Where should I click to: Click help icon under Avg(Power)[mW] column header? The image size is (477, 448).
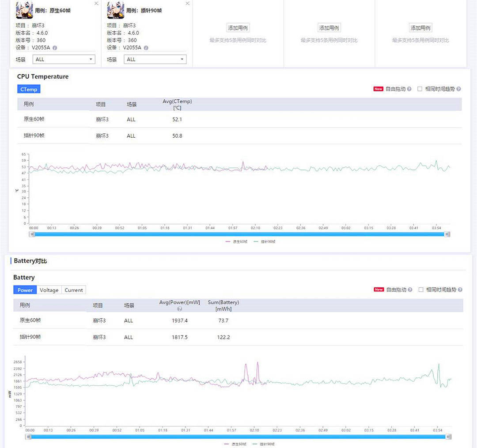pos(179,309)
